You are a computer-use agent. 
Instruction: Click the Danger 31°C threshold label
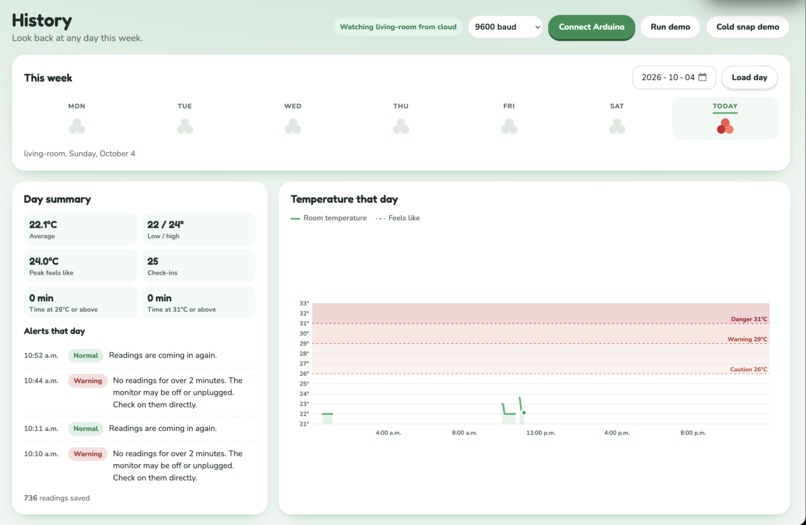click(748, 319)
